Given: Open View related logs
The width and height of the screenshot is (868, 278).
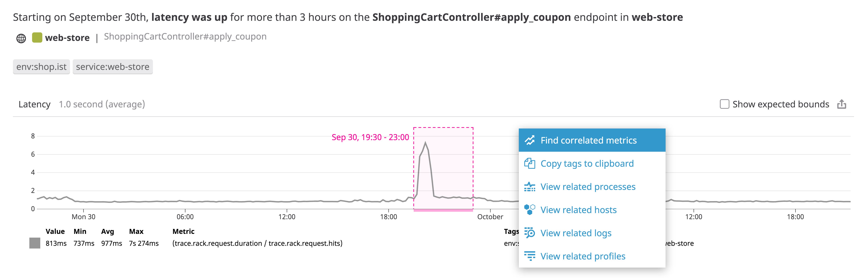Looking at the screenshot, I should click(x=575, y=233).
